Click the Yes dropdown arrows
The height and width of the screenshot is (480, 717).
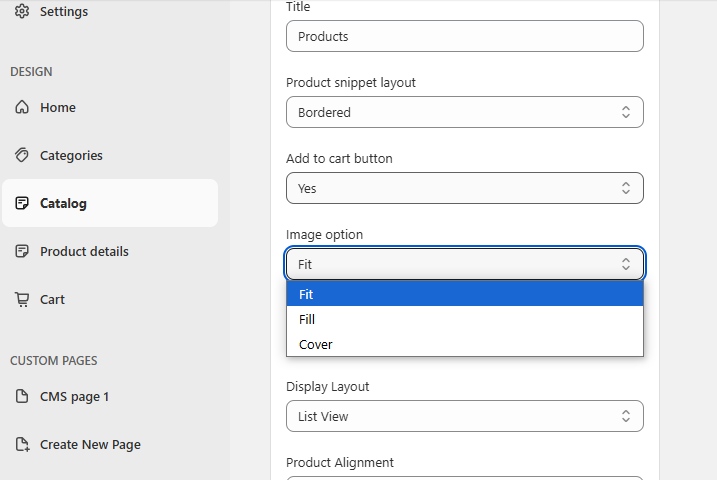click(x=626, y=188)
